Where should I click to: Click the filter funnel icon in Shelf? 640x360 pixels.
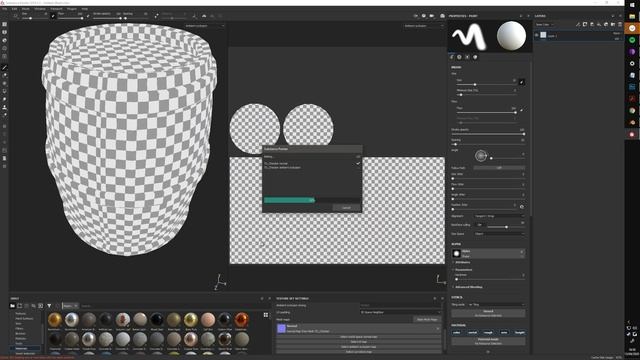tap(49, 306)
